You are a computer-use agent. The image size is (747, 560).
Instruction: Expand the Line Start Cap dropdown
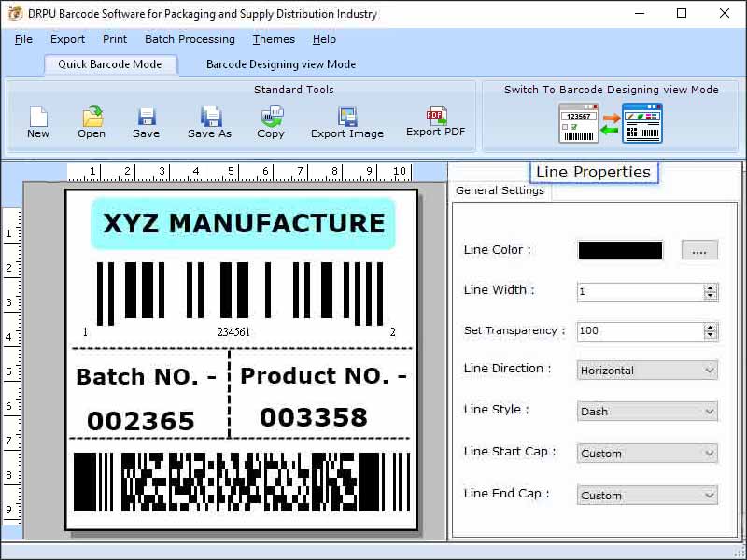(645, 453)
